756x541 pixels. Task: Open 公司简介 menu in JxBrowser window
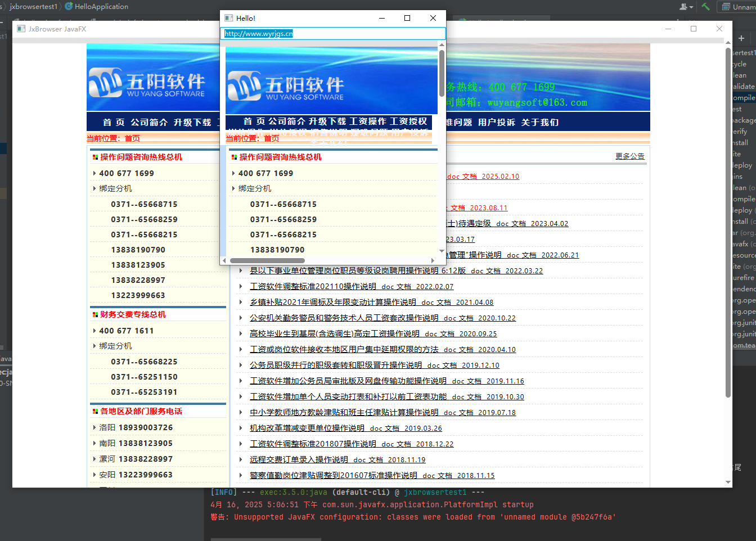(x=149, y=123)
